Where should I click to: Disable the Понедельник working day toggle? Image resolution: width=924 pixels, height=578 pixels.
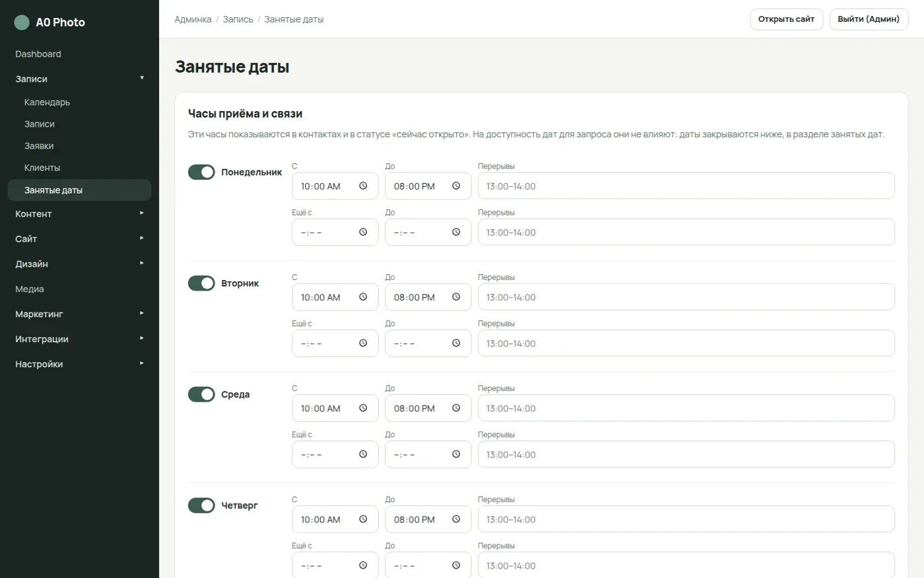201,172
